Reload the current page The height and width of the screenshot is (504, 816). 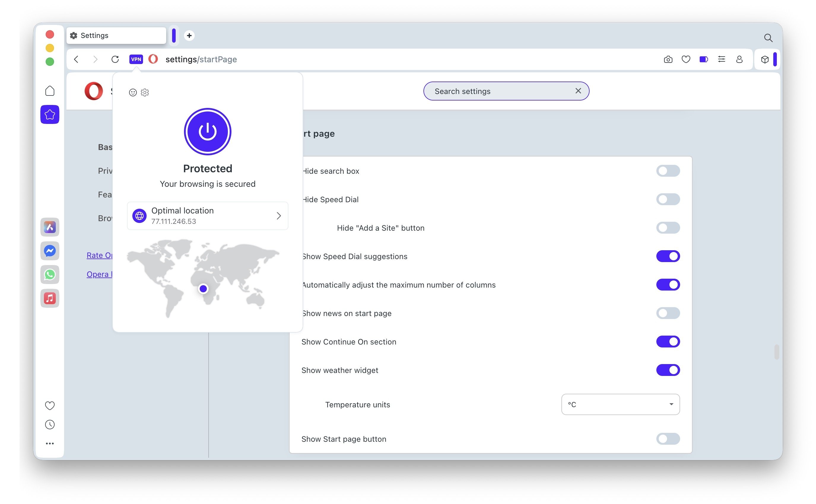tap(115, 59)
